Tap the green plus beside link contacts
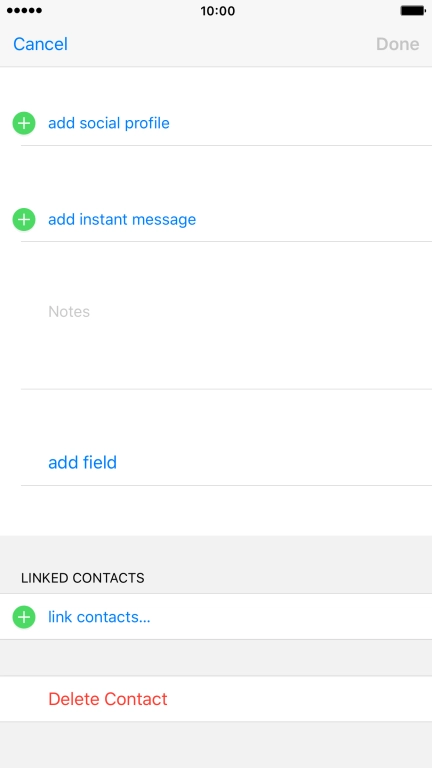The width and height of the screenshot is (432, 768). click(24, 617)
